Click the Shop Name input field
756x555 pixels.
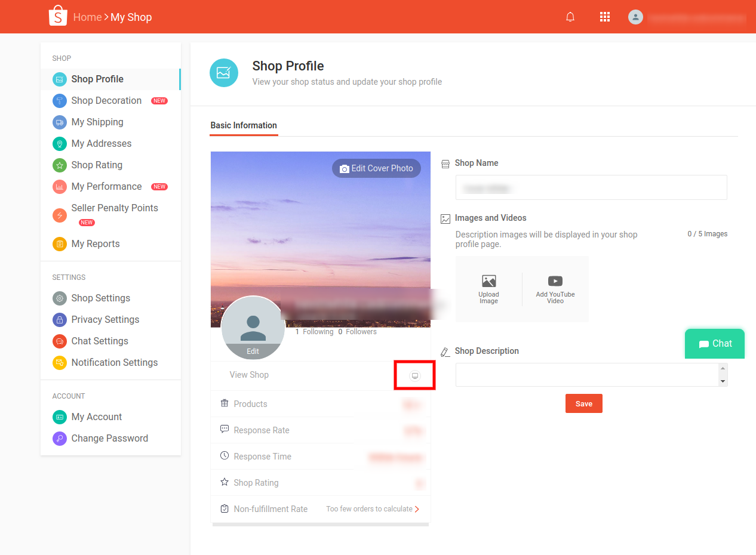pyautogui.click(x=591, y=187)
